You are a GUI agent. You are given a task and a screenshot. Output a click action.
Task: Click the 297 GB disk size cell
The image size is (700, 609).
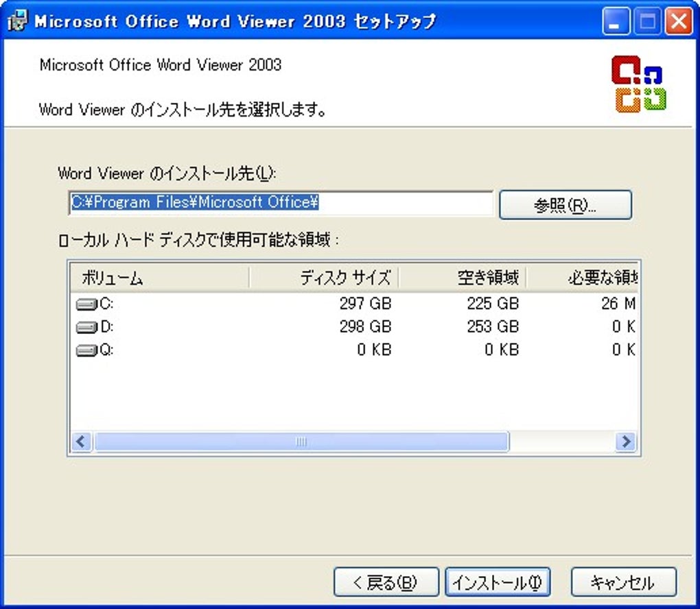[x=365, y=304]
